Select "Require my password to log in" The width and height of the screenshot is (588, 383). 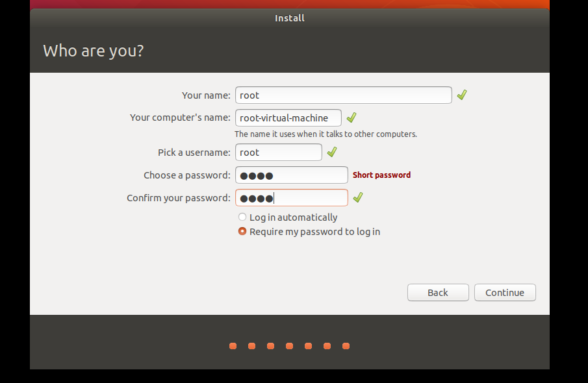(x=242, y=231)
